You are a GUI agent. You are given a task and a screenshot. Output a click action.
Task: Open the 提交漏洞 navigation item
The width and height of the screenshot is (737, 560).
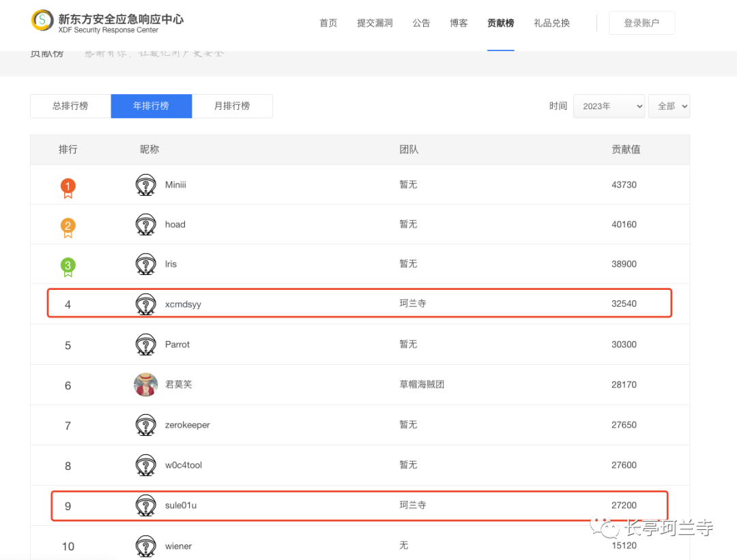click(x=375, y=23)
